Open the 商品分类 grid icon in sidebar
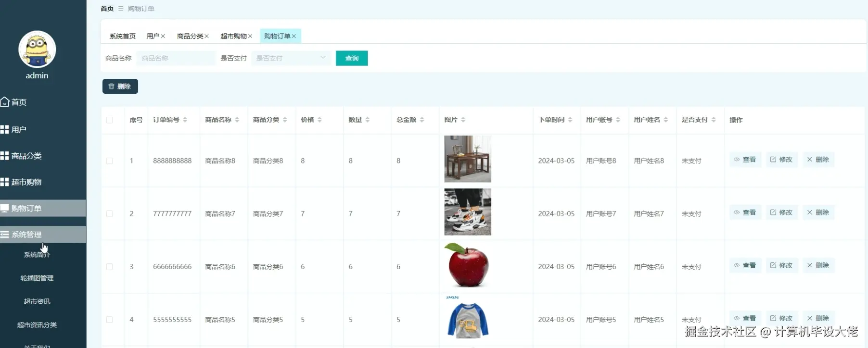 [x=5, y=156]
